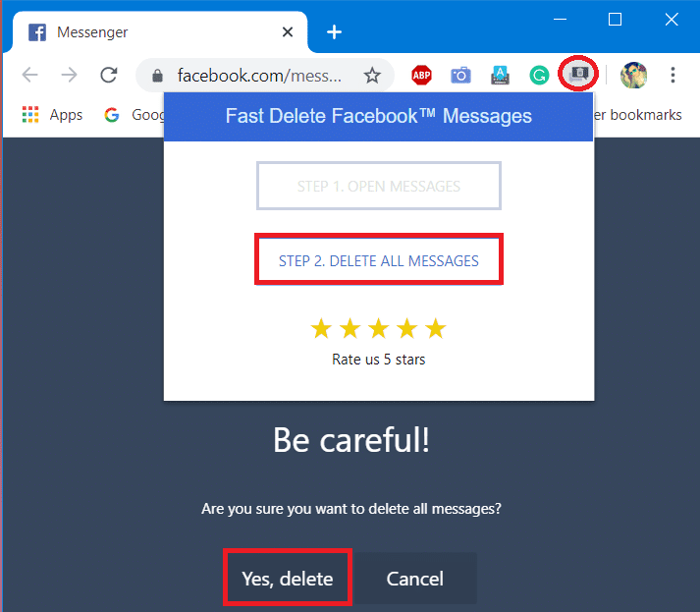Image resolution: width=700 pixels, height=612 pixels.
Task: Open Chrome three-dot menu
Action: click(673, 75)
